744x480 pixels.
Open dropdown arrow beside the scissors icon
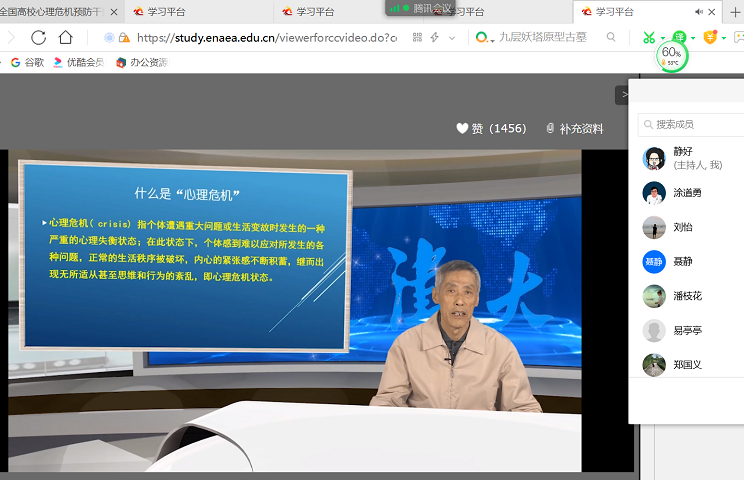tap(663, 38)
